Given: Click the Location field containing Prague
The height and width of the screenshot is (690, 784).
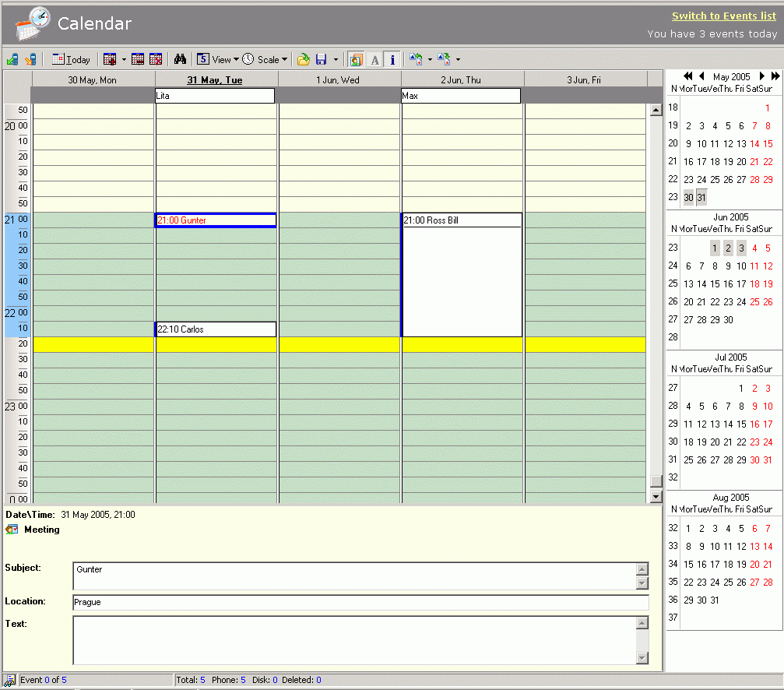Looking at the screenshot, I should 360,602.
